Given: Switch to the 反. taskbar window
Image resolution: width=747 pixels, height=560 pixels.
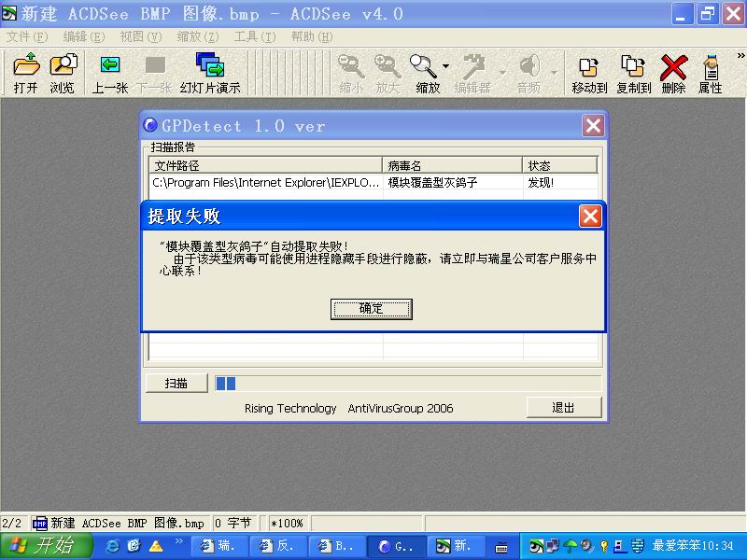Looking at the screenshot, I should tap(278, 546).
